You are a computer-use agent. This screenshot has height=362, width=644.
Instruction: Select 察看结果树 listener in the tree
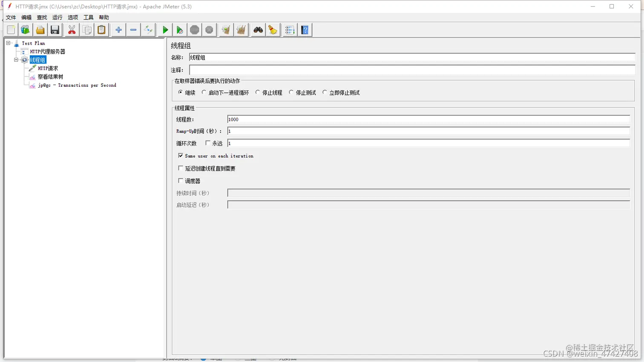point(50,77)
